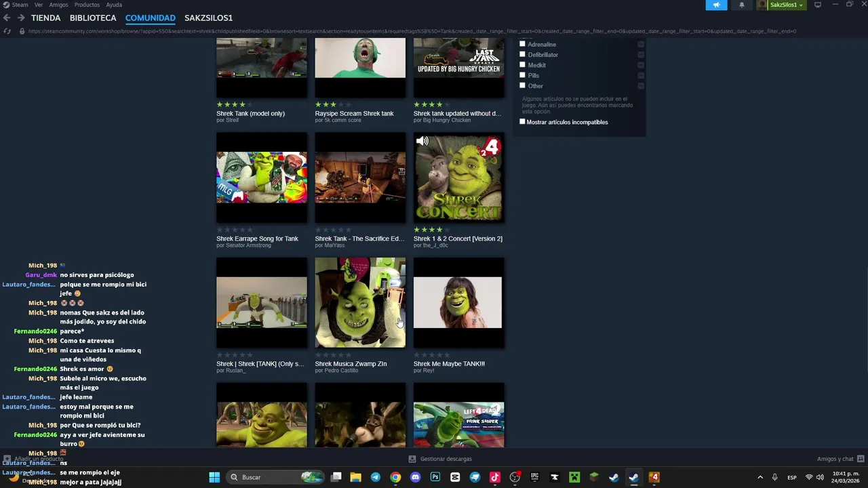Open Telegram from the taskbar
Screen dimensions: 868x488
[376, 477]
